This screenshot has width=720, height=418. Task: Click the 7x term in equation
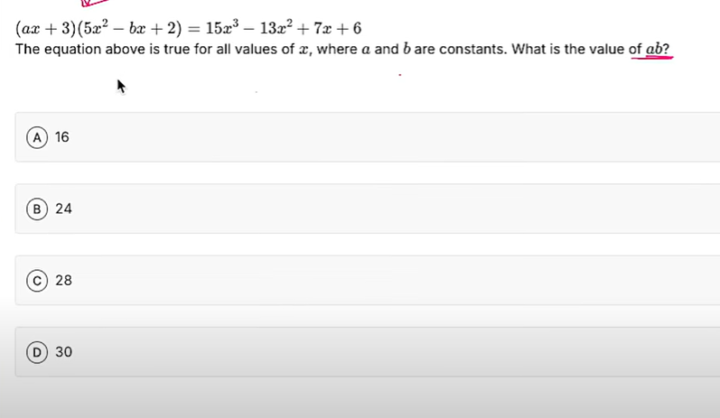(x=320, y=28)
